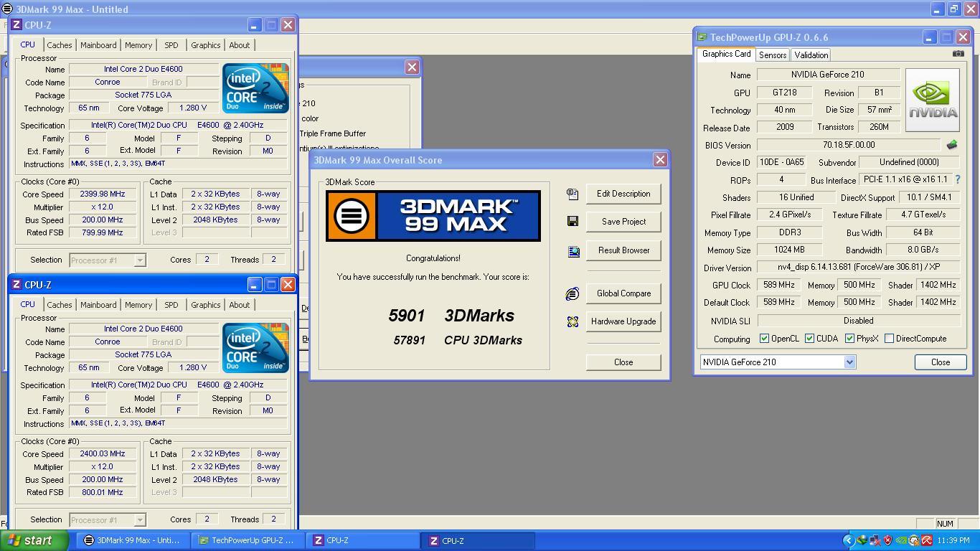Click the 3DMark 99 Max title bar icon
Screen dimensions: 980x551
7,9
